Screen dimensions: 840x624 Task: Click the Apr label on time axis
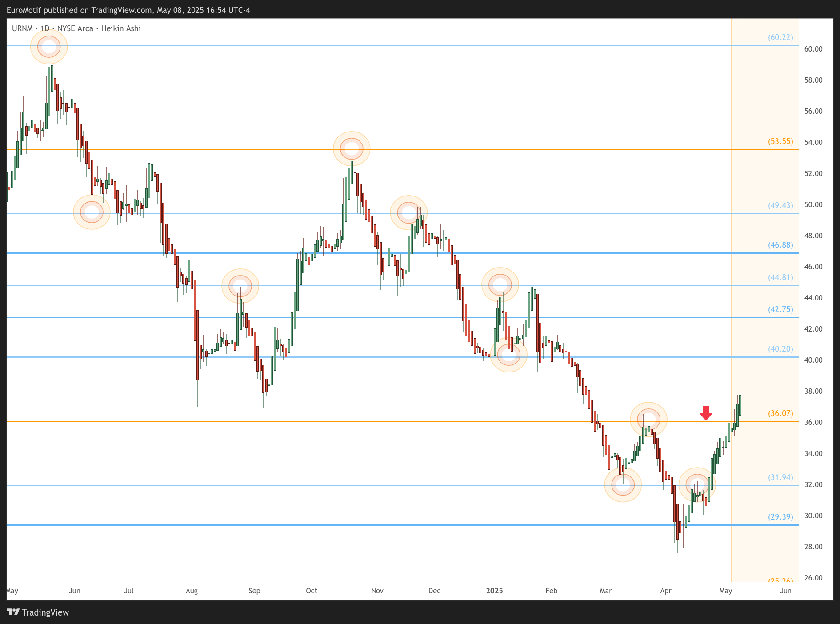(666, 591)
